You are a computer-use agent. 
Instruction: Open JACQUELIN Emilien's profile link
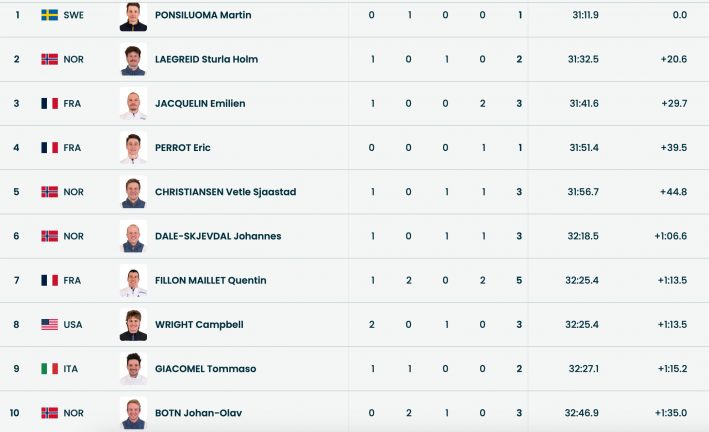[200, 103]
